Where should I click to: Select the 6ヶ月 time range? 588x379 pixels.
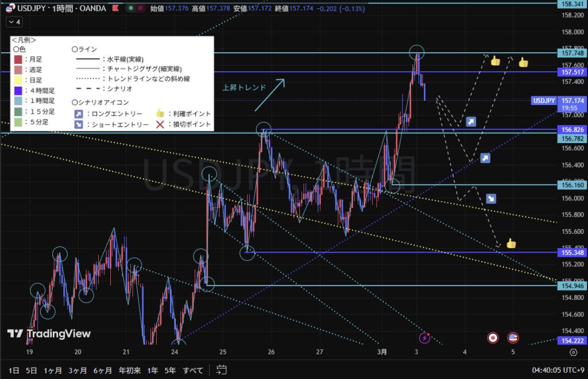coord(103,370)
